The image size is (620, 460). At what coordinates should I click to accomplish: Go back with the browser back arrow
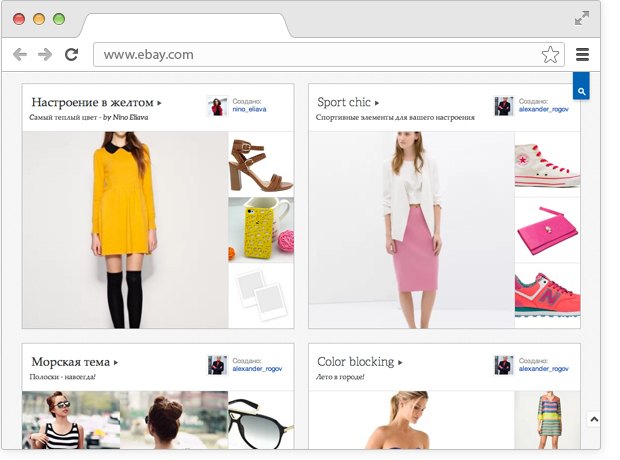tap(20, 54)
